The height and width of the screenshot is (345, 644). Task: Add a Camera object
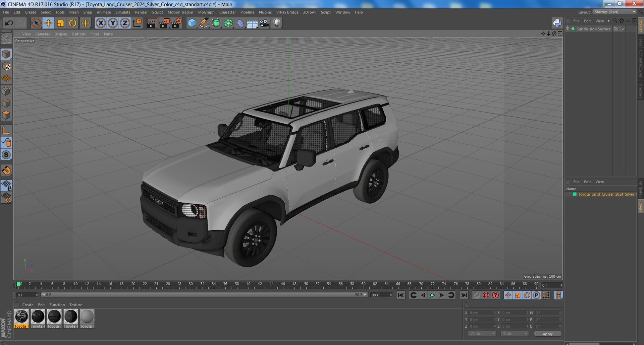264,23
